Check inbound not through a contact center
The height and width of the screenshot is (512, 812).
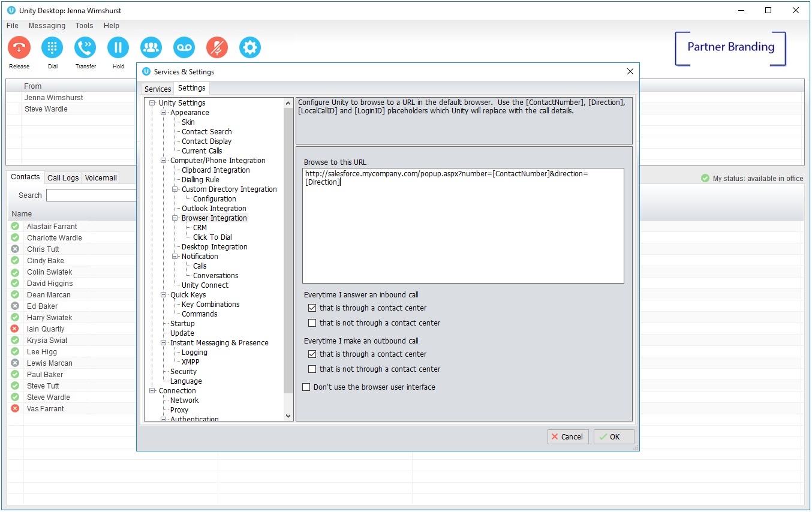click(312, 323)
